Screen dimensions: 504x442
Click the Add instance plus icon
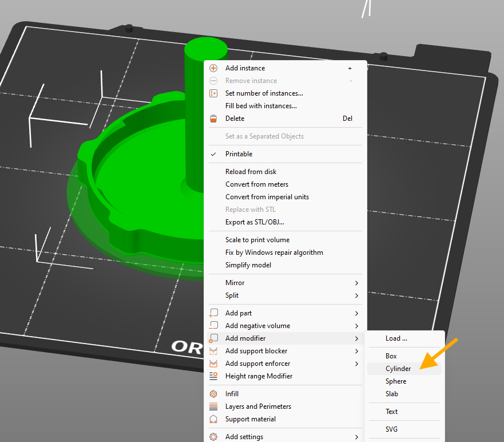213,68
